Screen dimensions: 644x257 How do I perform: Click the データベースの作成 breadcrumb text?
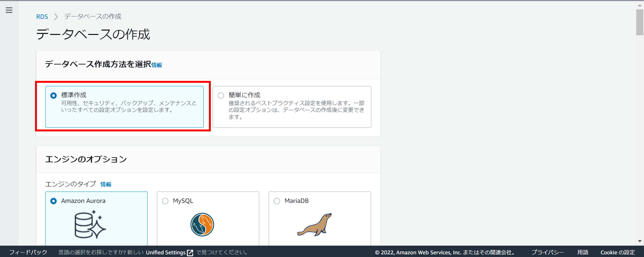coord(93,17)
